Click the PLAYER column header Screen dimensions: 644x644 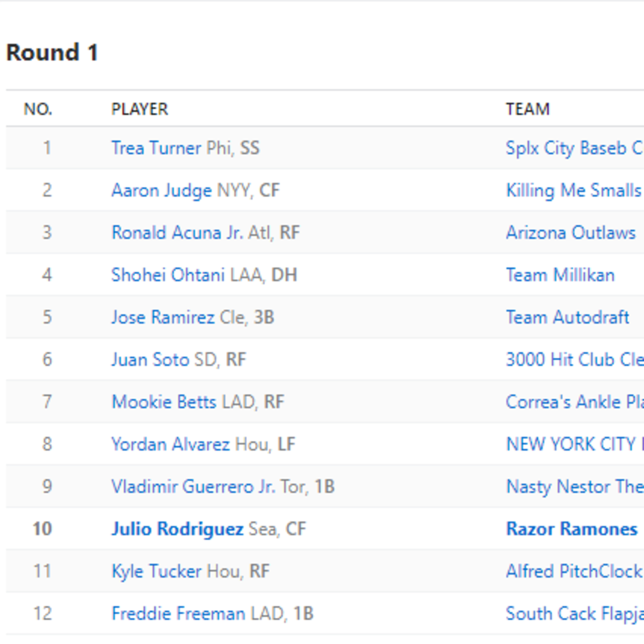139,109
